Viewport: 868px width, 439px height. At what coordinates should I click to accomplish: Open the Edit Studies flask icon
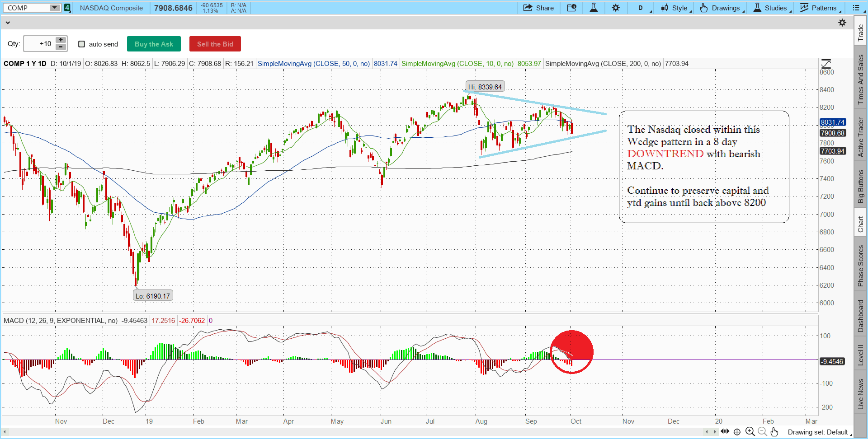tap(594, 8)
